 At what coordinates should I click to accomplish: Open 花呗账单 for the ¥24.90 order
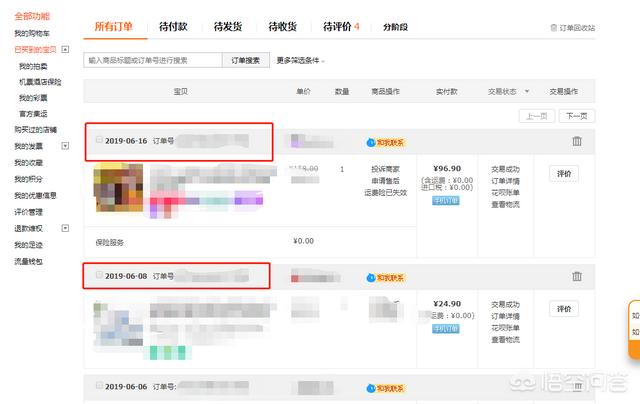[505, 328]
